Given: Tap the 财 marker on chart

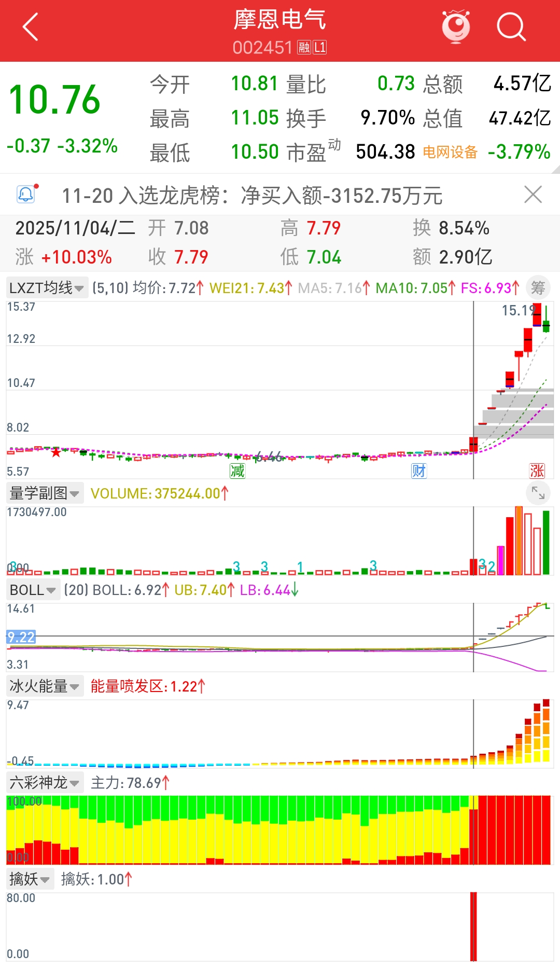Looking at the screenshot, I should 419,471.
